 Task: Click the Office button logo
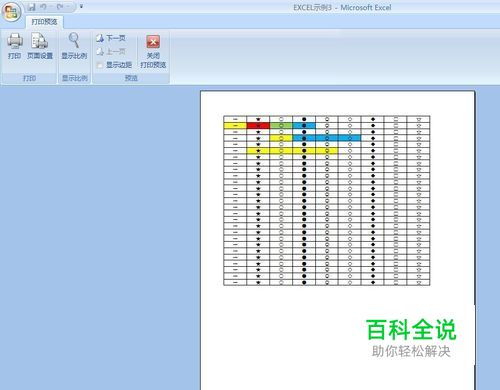pyautogui.click(x=12, y=12)
